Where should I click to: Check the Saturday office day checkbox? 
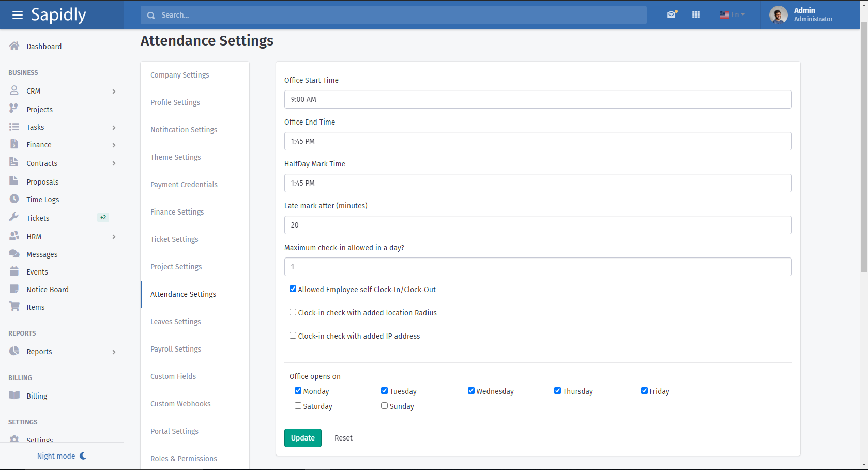298,406
